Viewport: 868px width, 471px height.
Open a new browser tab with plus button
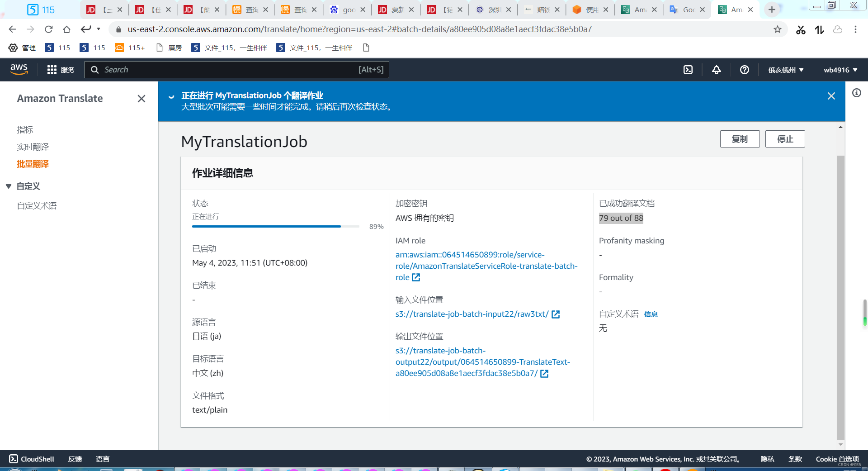772,10
